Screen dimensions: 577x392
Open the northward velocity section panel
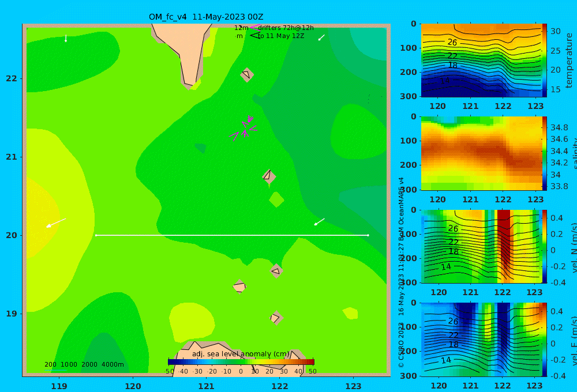pos(481,246)
